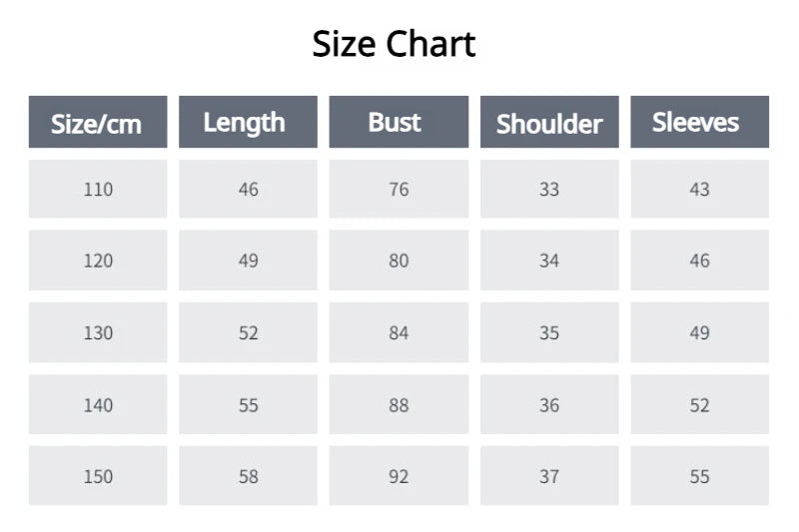The height and width of the screenshot is (532, 799).
Task: Click the size 130 row cell
Action: 98,332
